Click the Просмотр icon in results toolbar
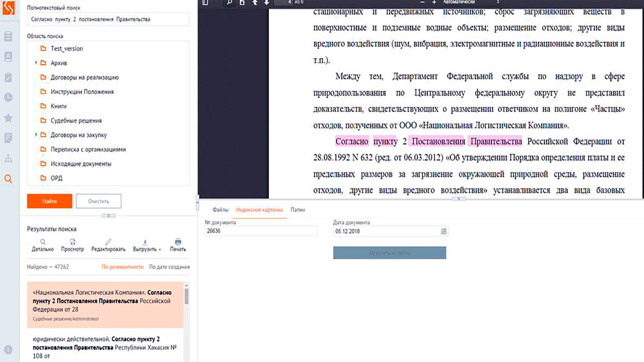This screenshot has width=644, height=362. [x=73, y=242]
